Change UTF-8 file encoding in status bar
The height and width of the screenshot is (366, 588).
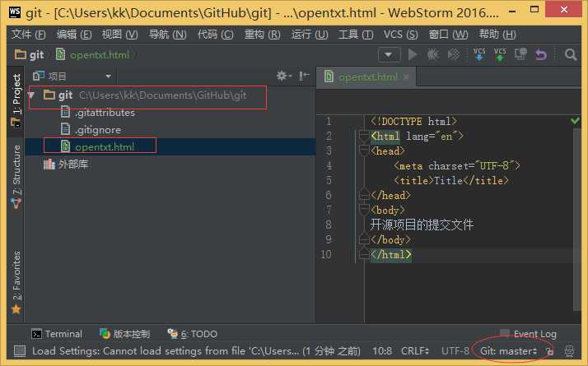click(455, 351)
